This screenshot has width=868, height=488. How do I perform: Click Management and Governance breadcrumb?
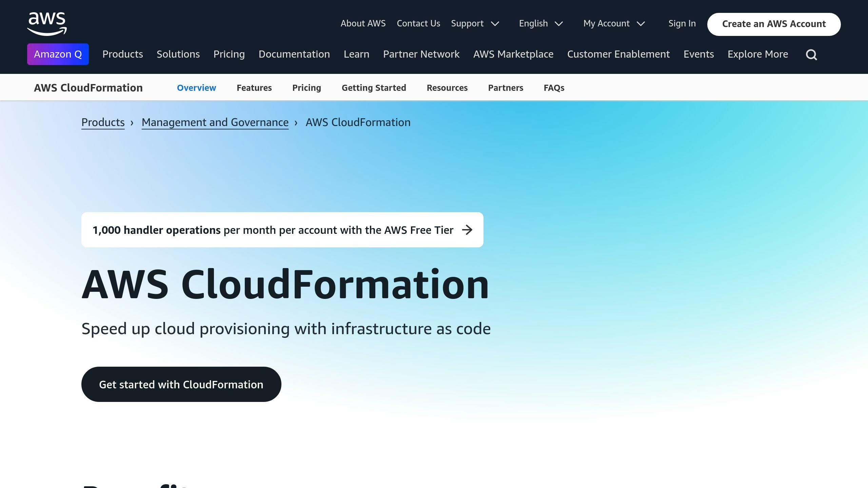pos(215,122)
